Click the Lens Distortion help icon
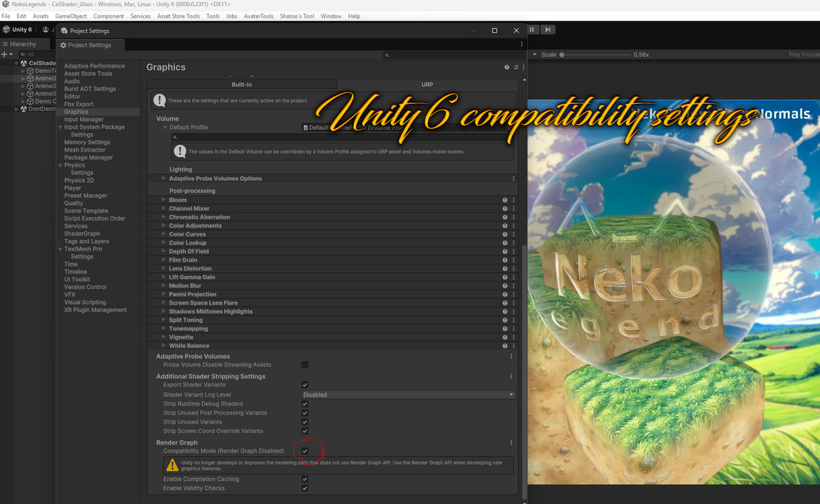 coord(505,268)
